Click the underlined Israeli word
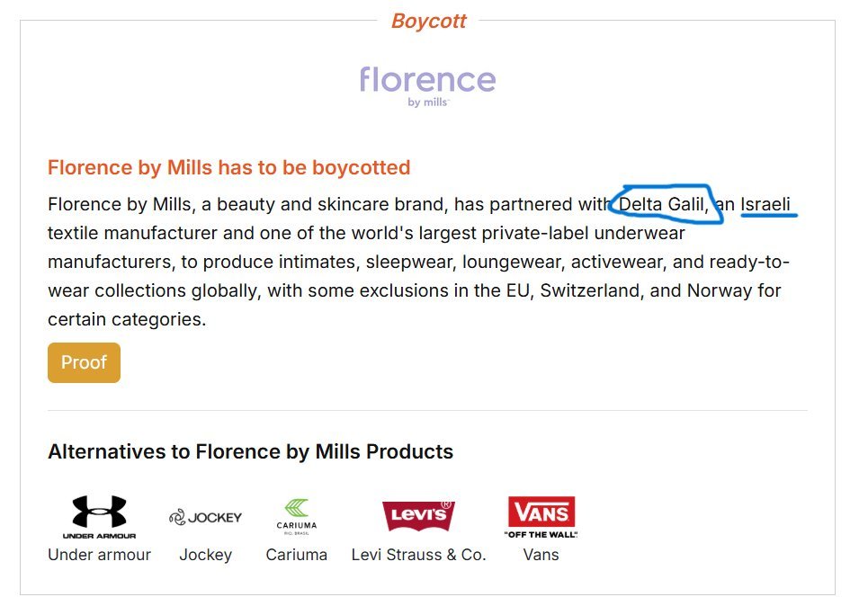 point(765,204)
